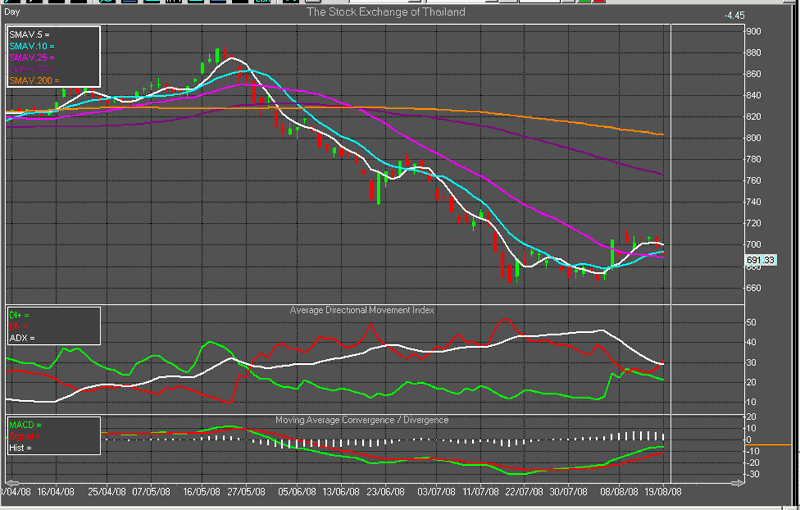The width and height of the screenshot is (800, 510).
Task: Click the 03/07/08 date label
Action: [x=436, y=492]
